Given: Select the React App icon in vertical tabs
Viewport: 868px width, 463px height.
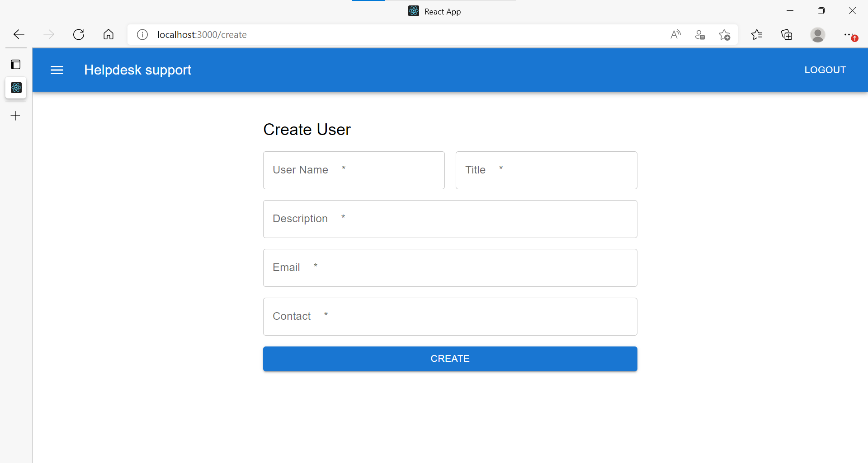Looking at the screenshot, I should (x=16, y=88).
